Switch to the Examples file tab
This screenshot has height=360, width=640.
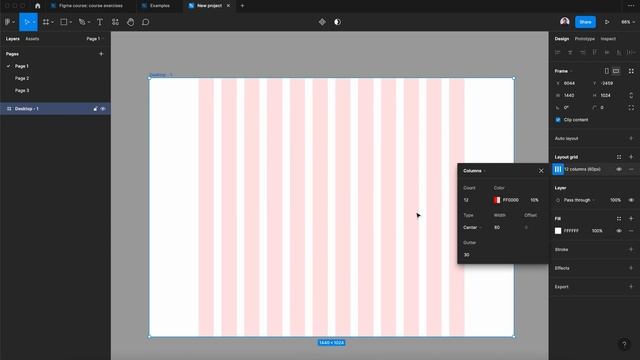[160, 6]
